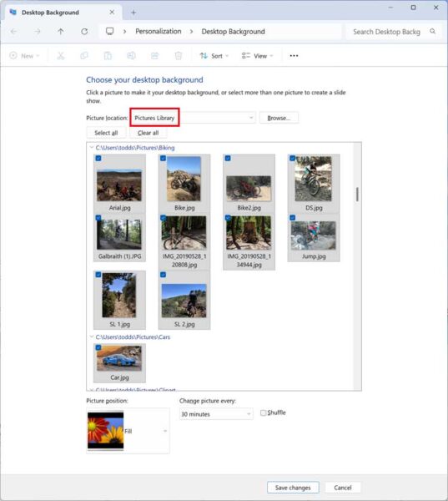Click the Browse... button
Viewport: 448px width, 501px height.
coord(279,118)
